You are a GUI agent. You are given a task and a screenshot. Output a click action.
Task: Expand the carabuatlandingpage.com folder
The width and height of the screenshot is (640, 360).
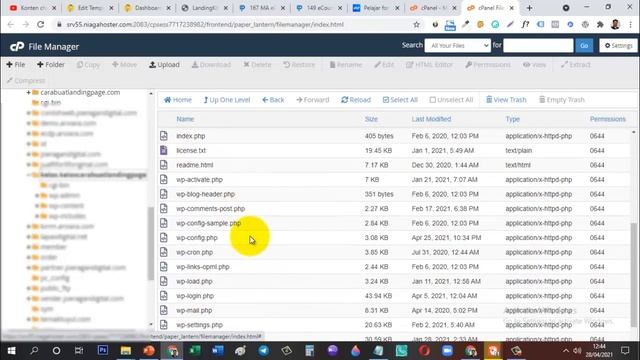(x=28, y=93)
